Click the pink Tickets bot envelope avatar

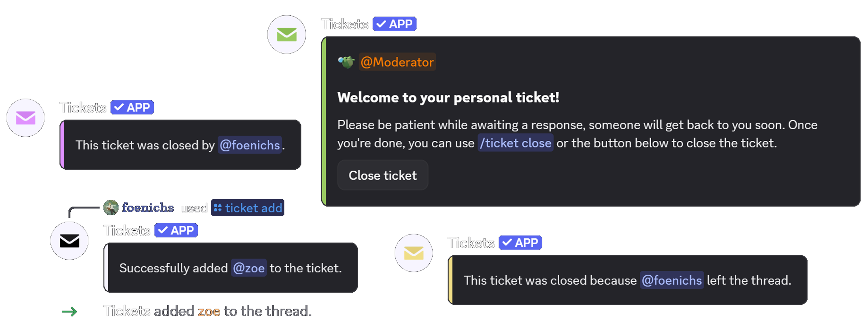point(25,117)
